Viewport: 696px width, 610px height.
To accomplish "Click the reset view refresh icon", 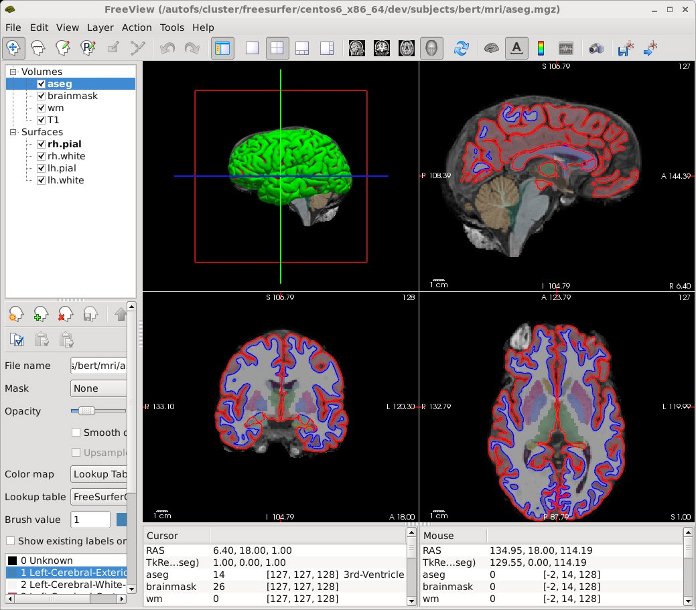I will click(x=461, y=47).
